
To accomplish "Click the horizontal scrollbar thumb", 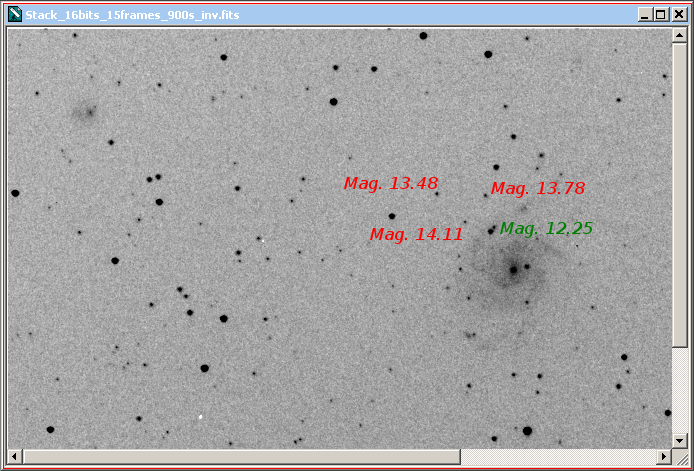I will (242, 456).
